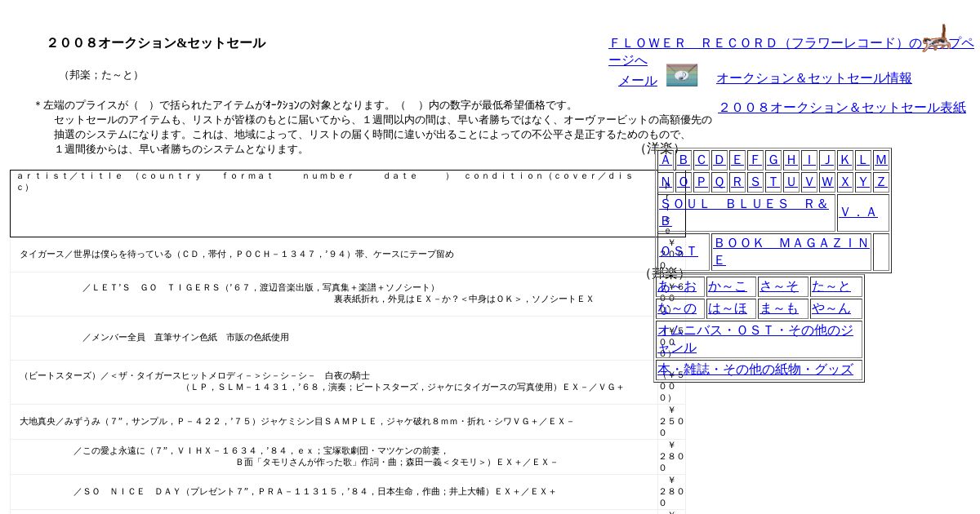Open the さ～そ Japanese index
980x514 pixels.
pyautogui.click(x=779, y=286)
